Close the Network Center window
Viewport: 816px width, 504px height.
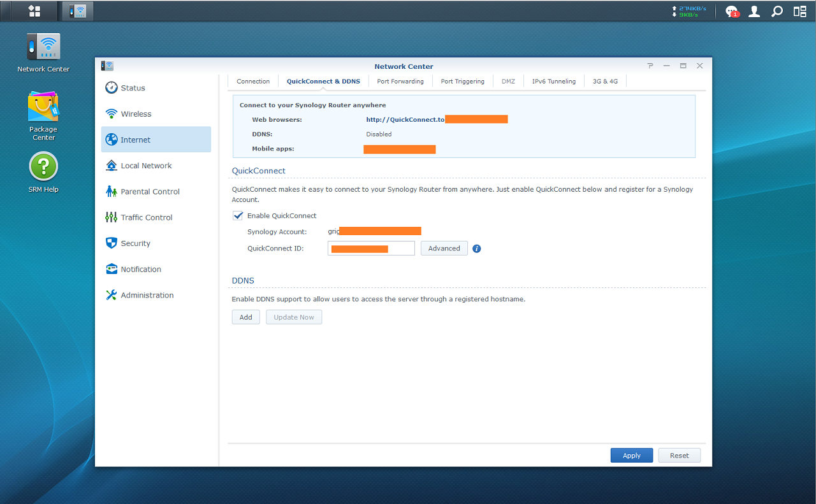[x=700, y=66]
